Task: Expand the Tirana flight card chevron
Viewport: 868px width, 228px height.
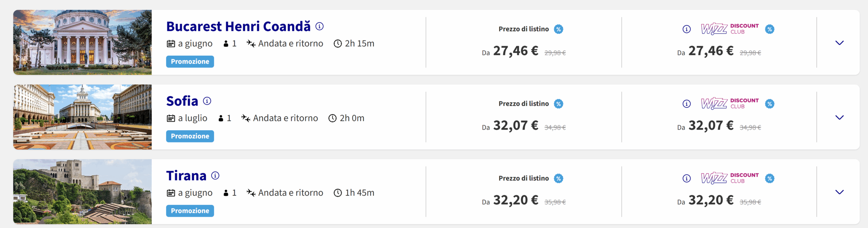Action: pyautogui.click(x=840, y=192)
